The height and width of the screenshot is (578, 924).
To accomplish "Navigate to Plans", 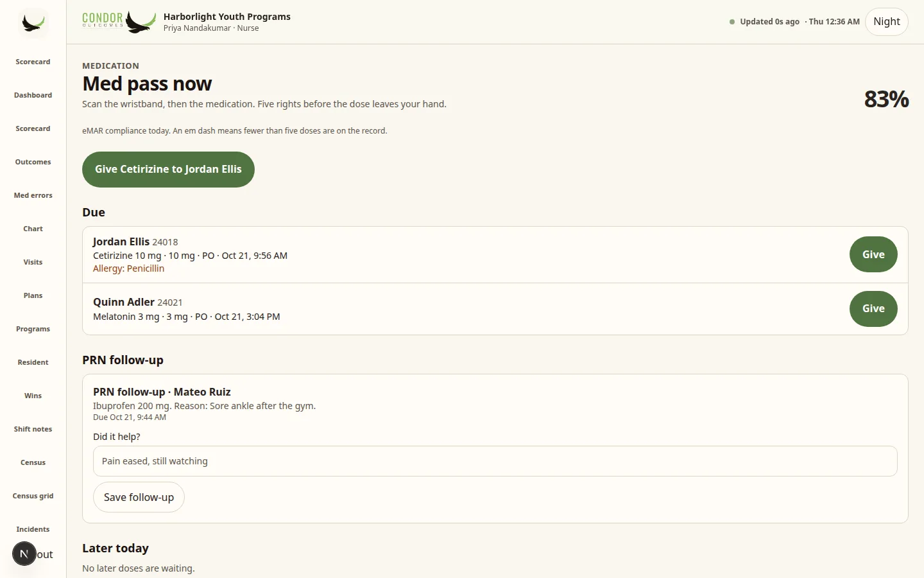I will [33, 295].
